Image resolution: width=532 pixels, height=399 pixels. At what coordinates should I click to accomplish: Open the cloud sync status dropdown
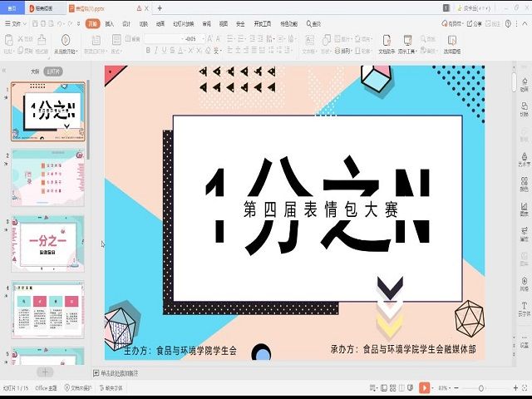click(452, 24)
